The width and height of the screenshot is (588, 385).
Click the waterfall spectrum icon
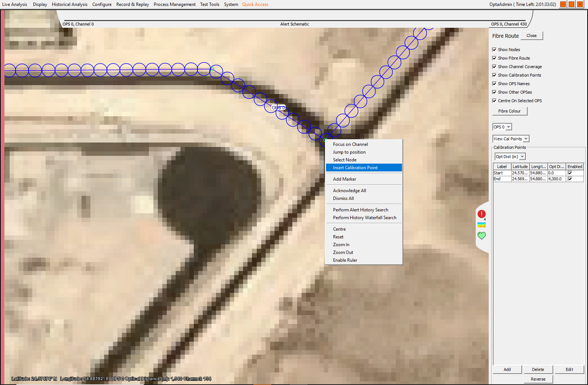click(x=481, y=225)
